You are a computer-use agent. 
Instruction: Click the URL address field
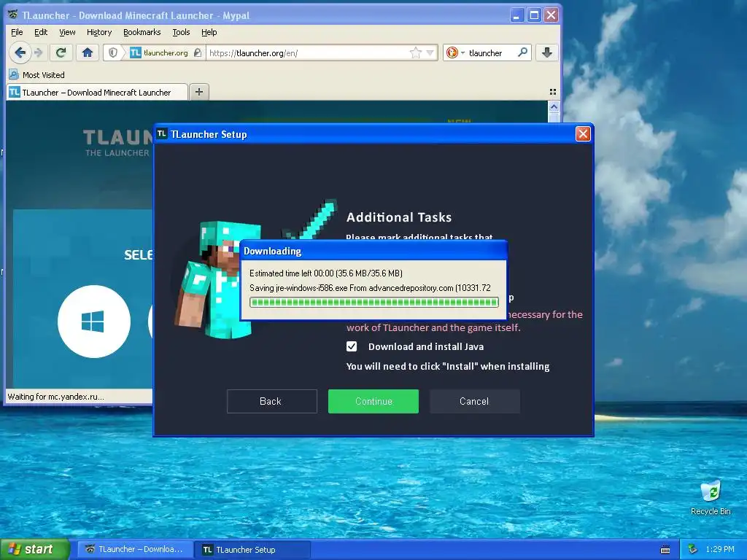(307, 52)
